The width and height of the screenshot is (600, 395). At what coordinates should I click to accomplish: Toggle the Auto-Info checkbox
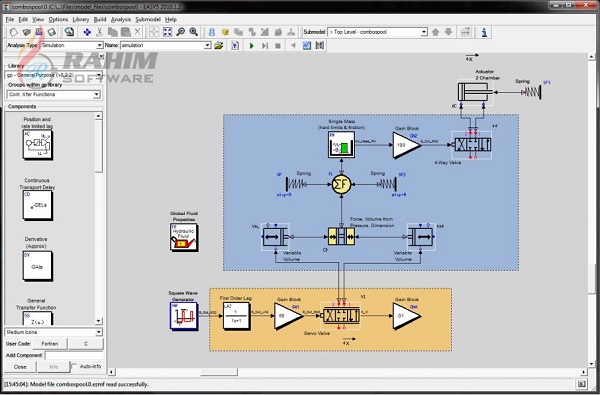click(74, 366)
